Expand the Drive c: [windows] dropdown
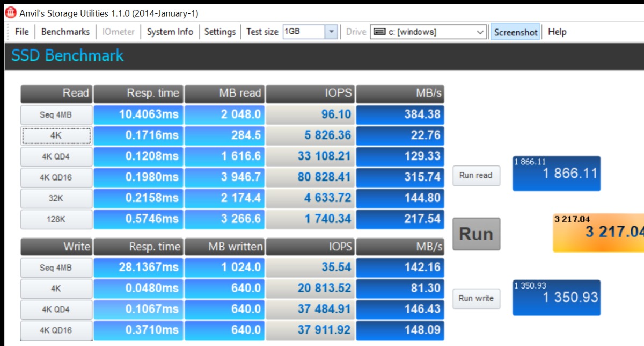Viewport: 644px width, 346px height. point(480,32)
